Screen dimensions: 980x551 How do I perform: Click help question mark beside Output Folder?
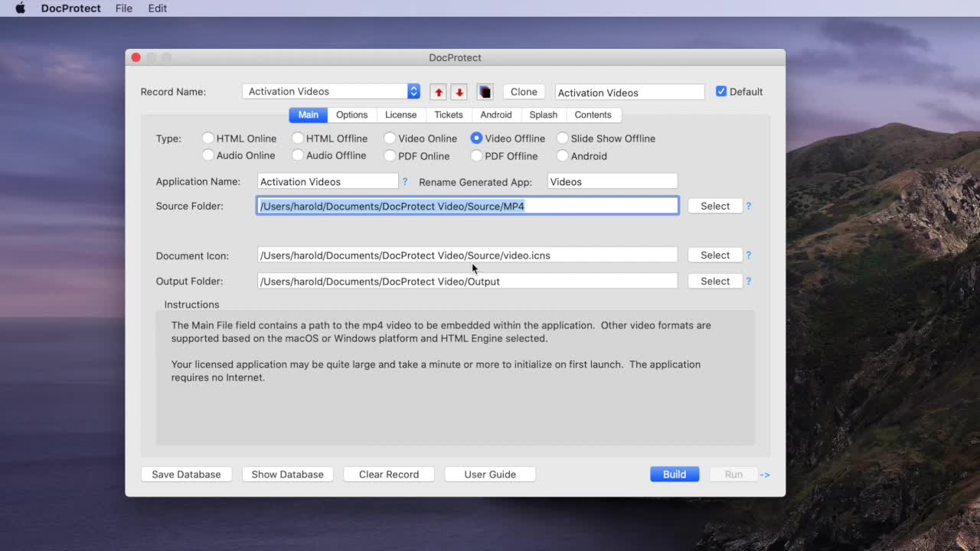[749, 282]
